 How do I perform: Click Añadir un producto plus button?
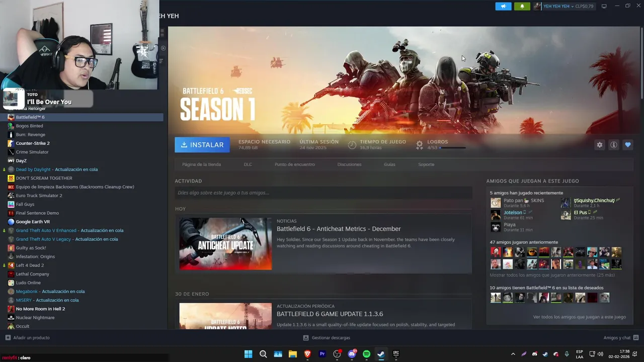coord(8,338)
